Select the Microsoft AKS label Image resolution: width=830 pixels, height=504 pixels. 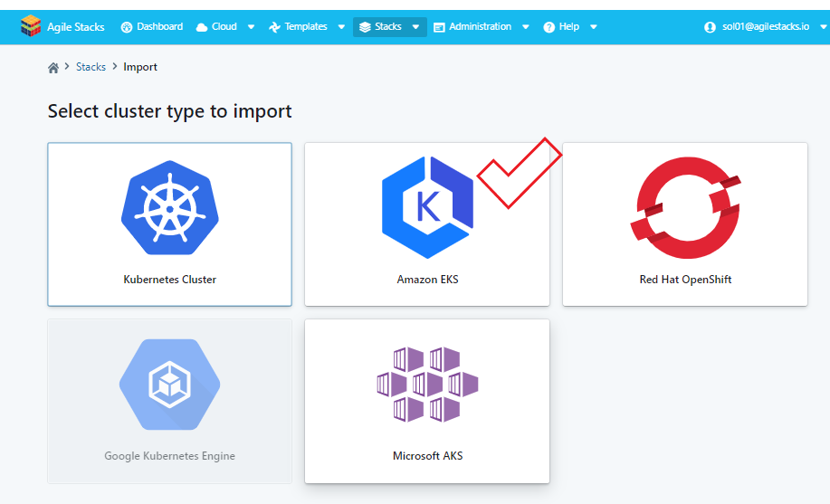click(x=428, y=456)
